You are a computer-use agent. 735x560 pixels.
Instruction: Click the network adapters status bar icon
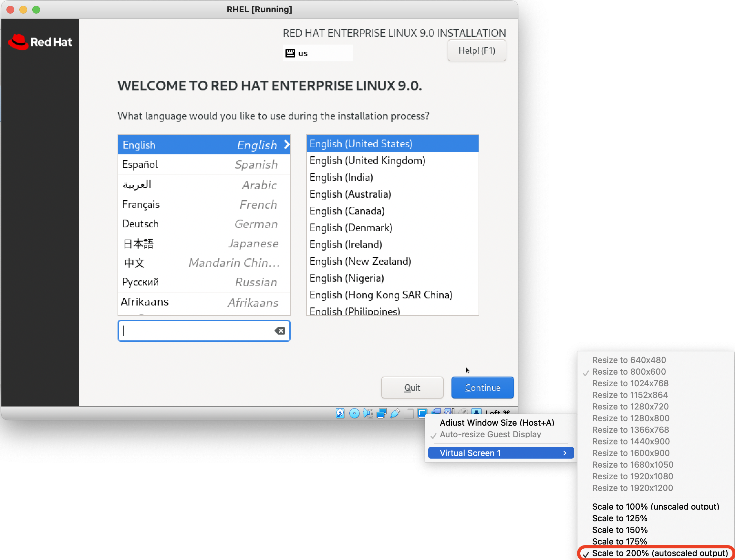tap(381, 413)
